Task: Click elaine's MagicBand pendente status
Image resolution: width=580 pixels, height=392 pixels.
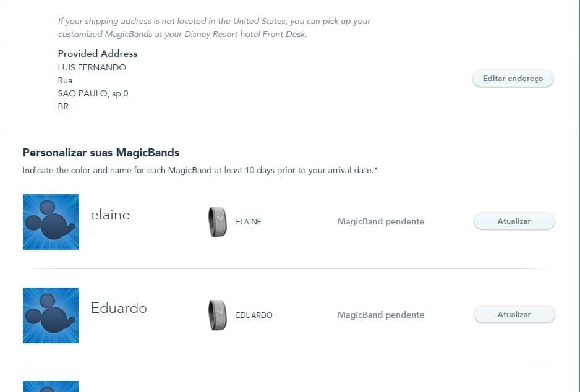Action: [381, 221]
